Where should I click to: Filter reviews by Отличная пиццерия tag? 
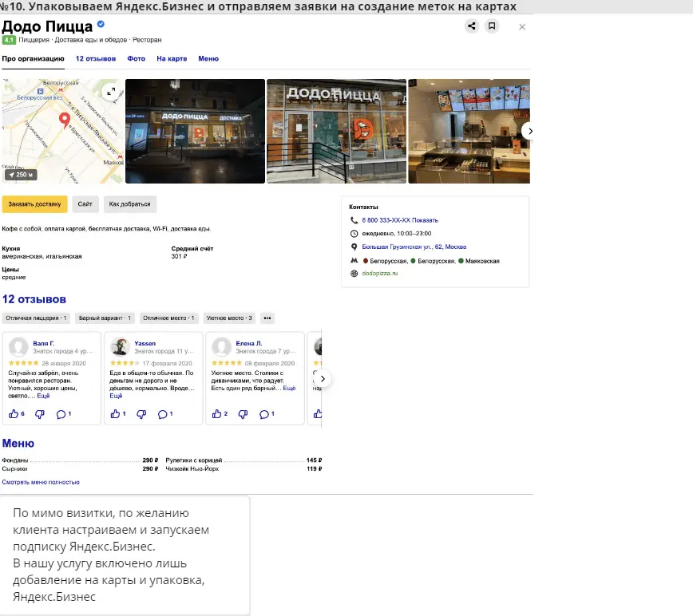pos(36,318)
